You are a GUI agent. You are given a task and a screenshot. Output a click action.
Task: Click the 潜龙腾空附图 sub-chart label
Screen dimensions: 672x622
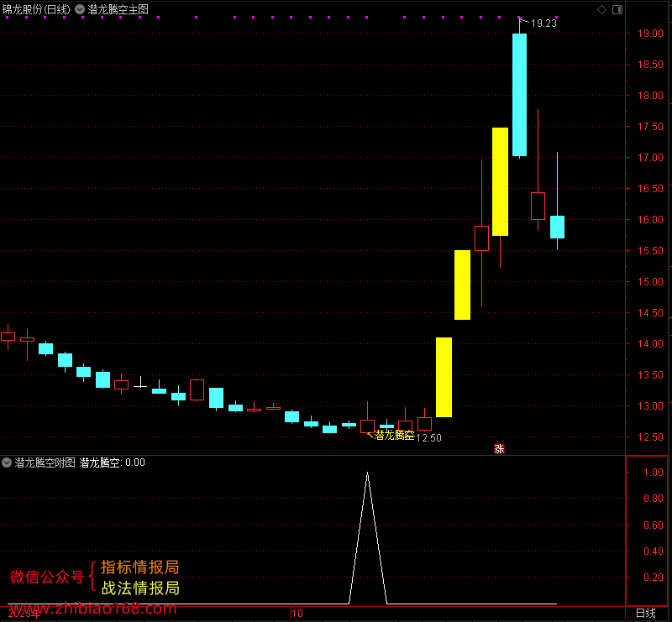pos(45,463)
